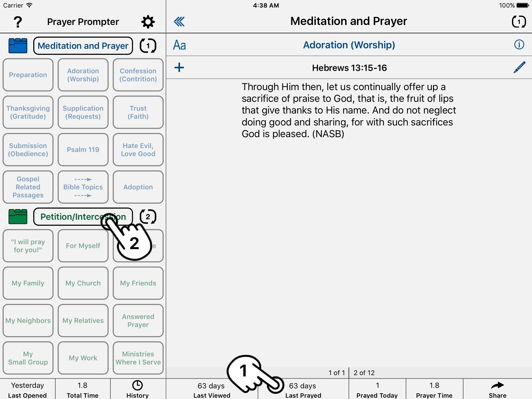Click the settings gear icon
532x399 pixels.
pos(149,21)
